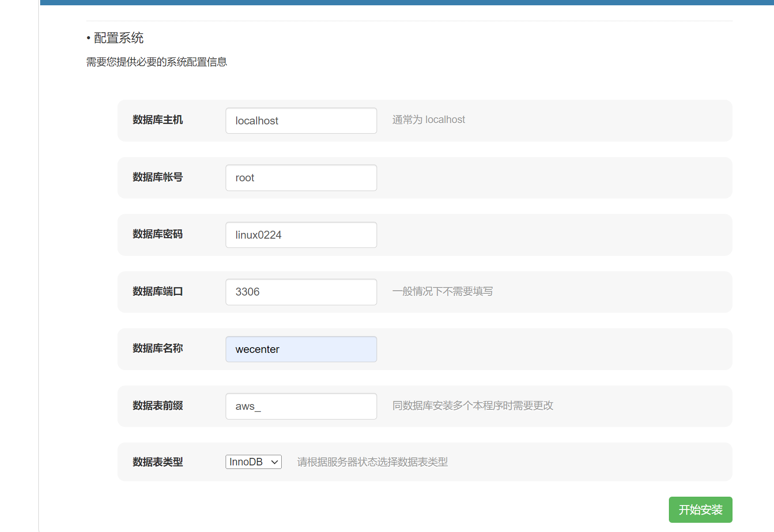Click the hint 同数据库安装多个本程序时需要更改
The image size is (774, 532).
(472, 406)
